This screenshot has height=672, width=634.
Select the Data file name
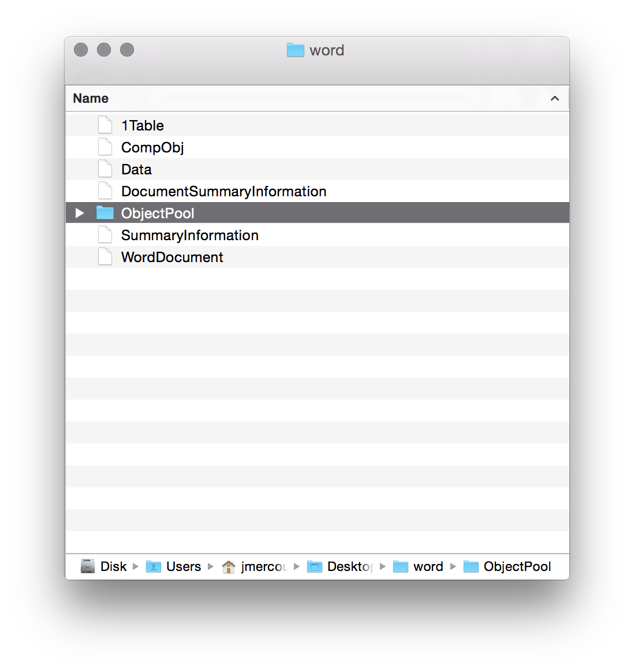coord(136,169)
